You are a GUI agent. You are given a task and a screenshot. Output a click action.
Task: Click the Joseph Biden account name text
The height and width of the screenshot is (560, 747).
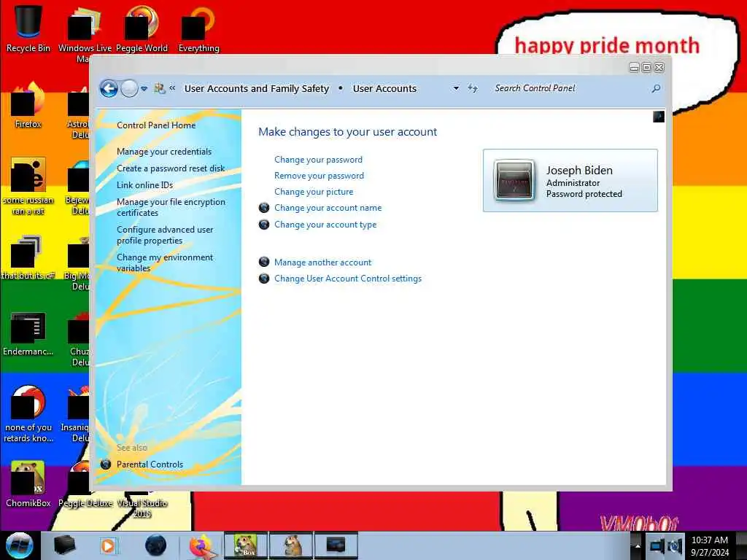point(579,171)
